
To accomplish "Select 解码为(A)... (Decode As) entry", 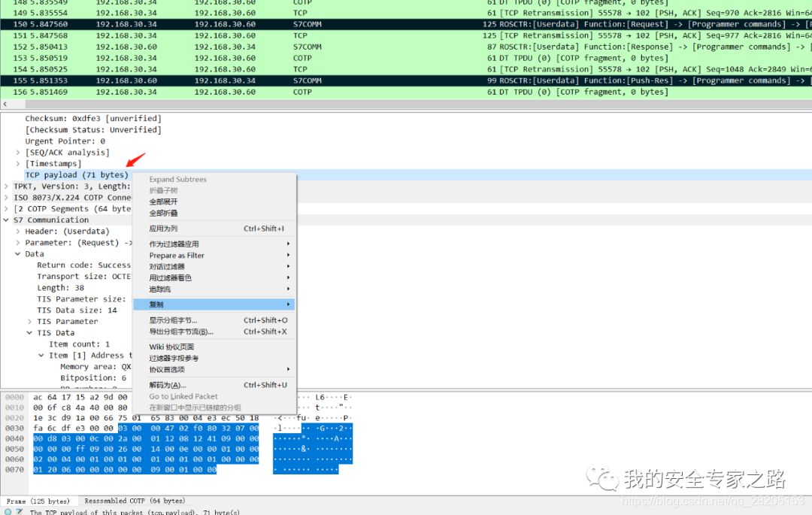I will click(x=214, y=385).
